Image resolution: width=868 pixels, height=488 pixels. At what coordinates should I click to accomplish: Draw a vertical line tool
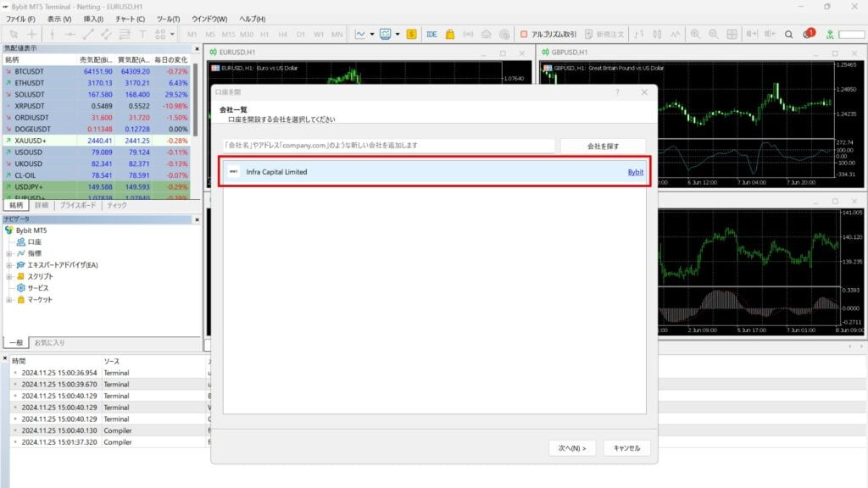click(x=52, y=34)
